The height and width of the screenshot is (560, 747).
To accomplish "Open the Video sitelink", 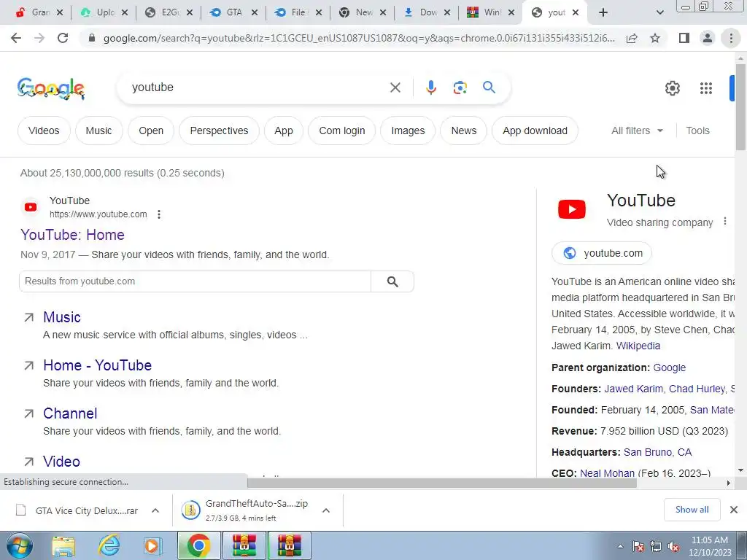I will [x=61, y=462].
